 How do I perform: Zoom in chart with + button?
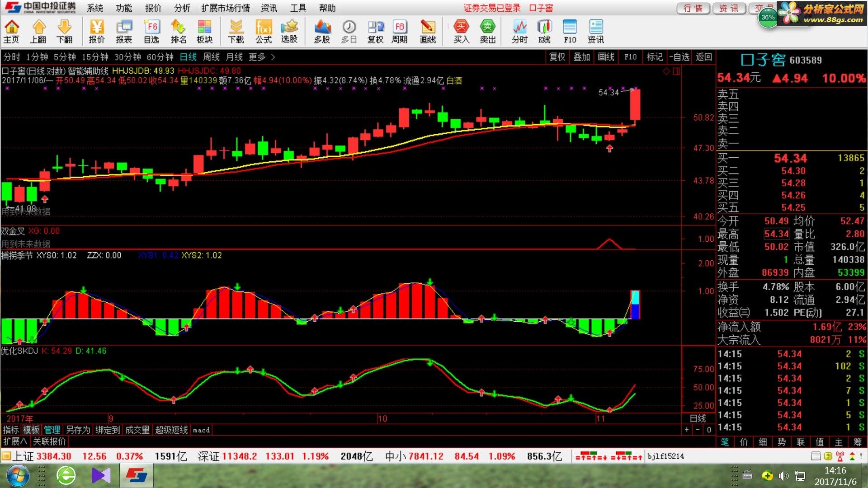pos(687,430)
